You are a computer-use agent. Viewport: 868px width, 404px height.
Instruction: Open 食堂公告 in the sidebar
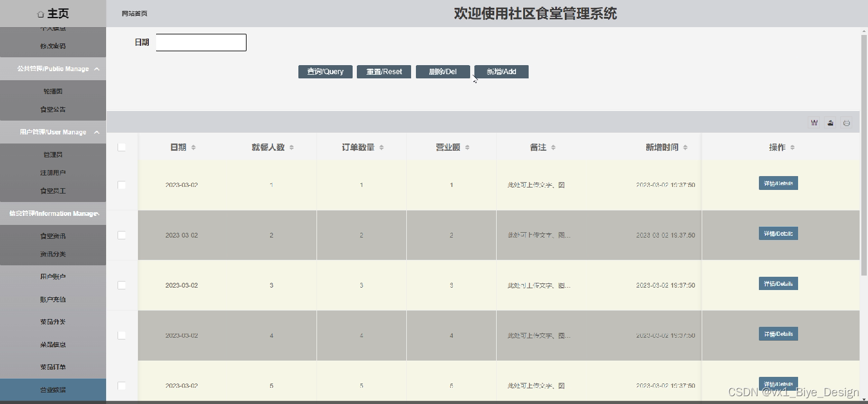pos(53,110)
